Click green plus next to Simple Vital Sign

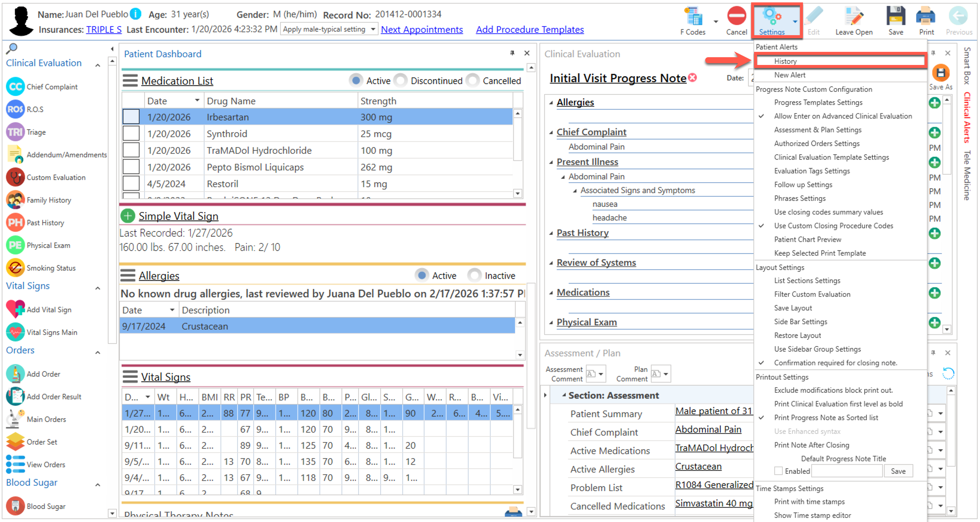(128, 216)
